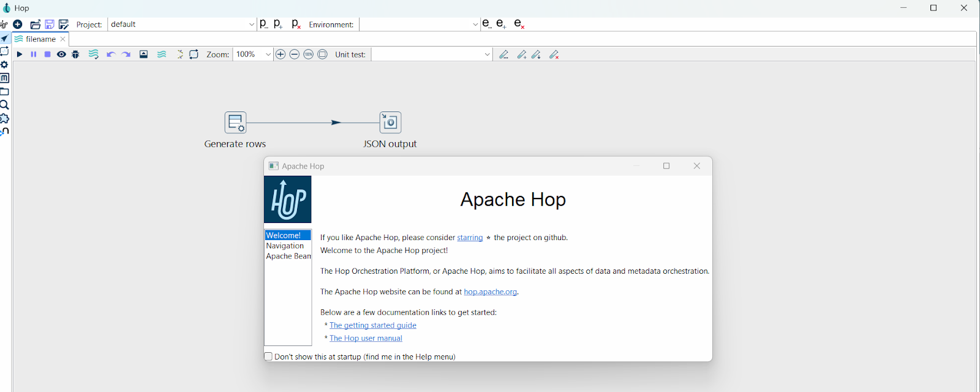Click the edit unit test pencil icon

504,55
